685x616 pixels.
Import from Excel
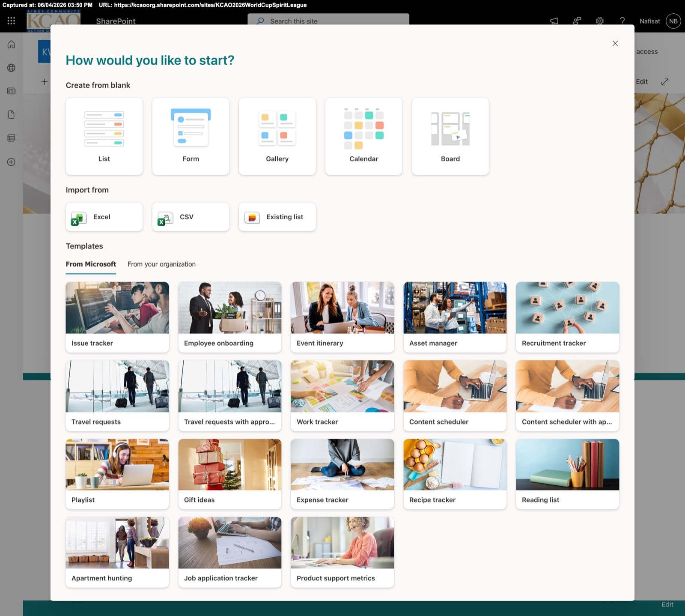coord(104,217)
